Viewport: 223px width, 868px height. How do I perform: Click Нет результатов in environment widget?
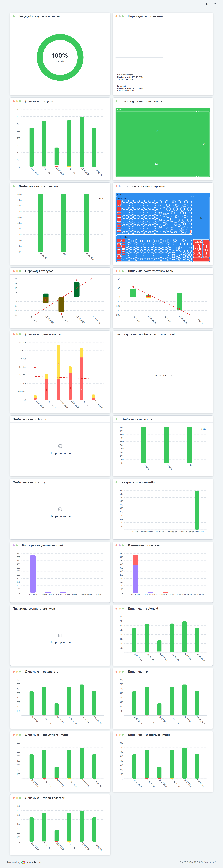click(x=163, y=375)
